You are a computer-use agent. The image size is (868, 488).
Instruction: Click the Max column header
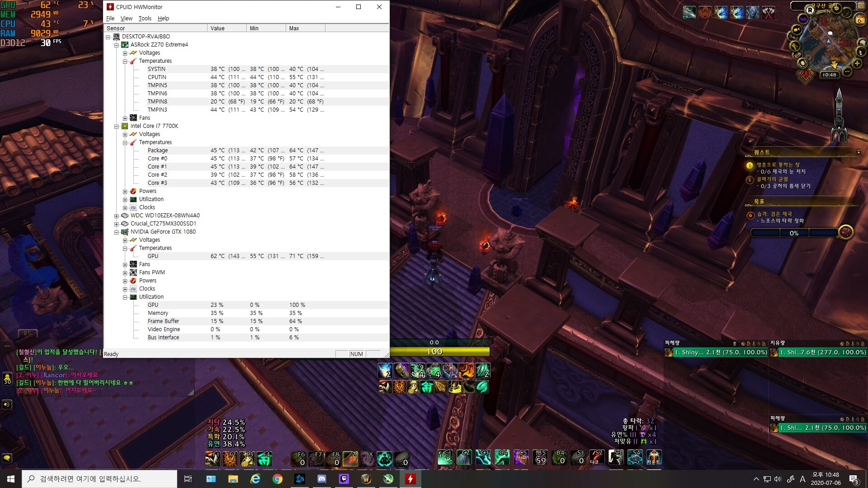pos(306,28)
